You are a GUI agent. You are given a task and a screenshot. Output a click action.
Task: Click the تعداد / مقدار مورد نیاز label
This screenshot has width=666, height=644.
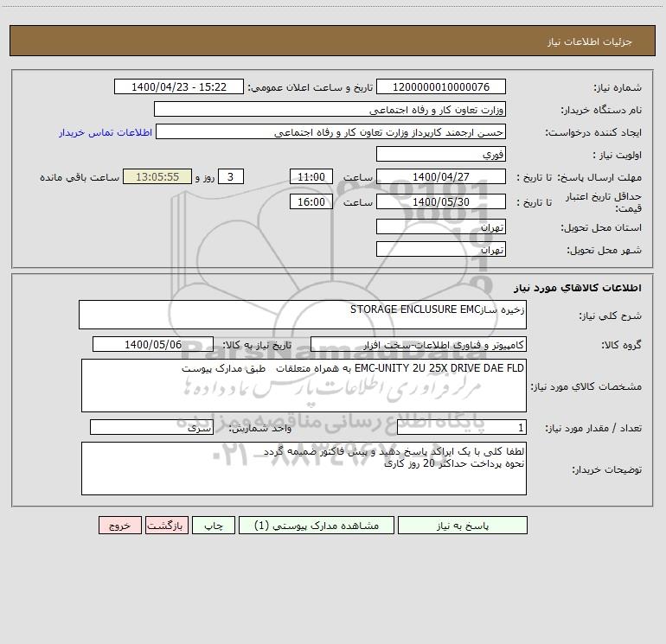pos(593,429)
